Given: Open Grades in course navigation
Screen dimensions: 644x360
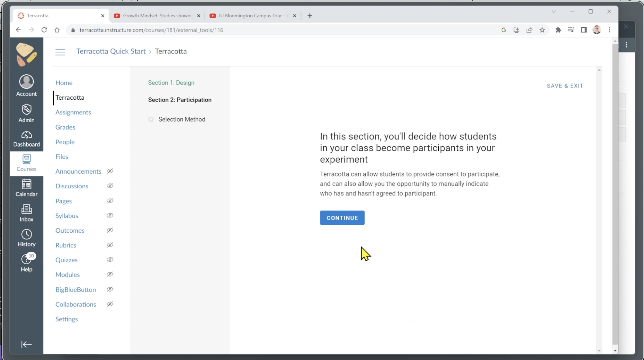Looking at the screenshot, I should pos(65,127).
